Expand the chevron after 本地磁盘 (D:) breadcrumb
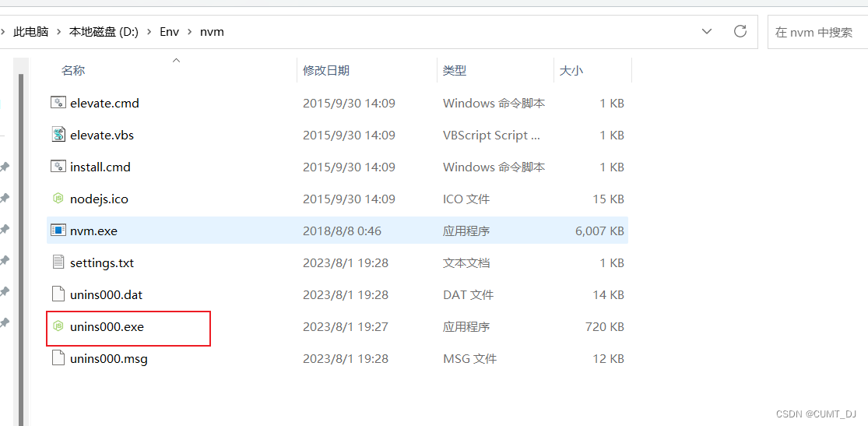Viewport: 868px width, 426px height. pyautogui.click(x=149, y=32)
